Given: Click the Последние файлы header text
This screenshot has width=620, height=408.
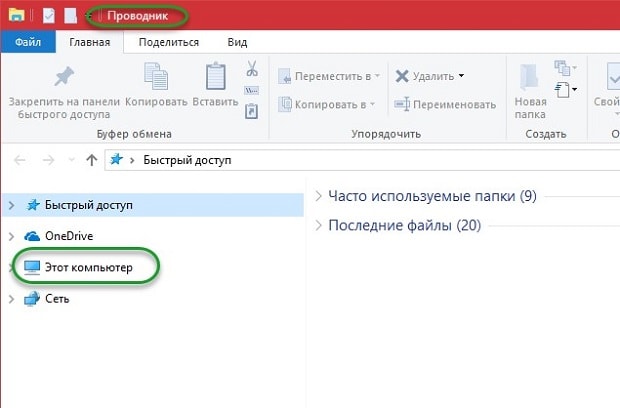Looking at the screenshot, I should click(x=405, y=225).
